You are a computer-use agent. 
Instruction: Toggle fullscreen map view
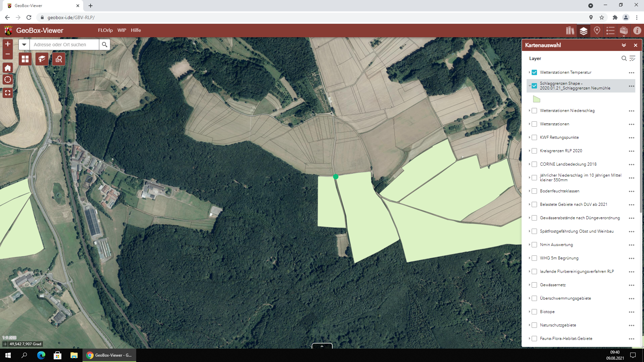8,93
